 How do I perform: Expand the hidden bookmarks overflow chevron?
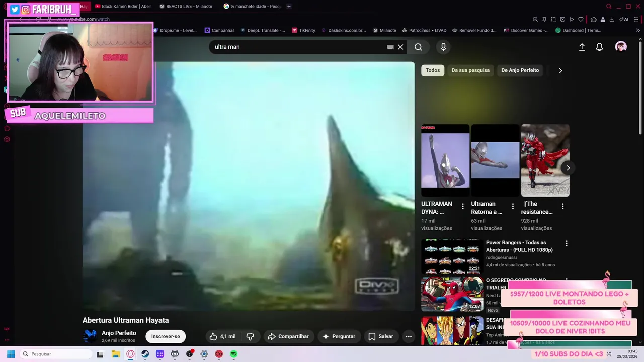click(x=638, y=30)
